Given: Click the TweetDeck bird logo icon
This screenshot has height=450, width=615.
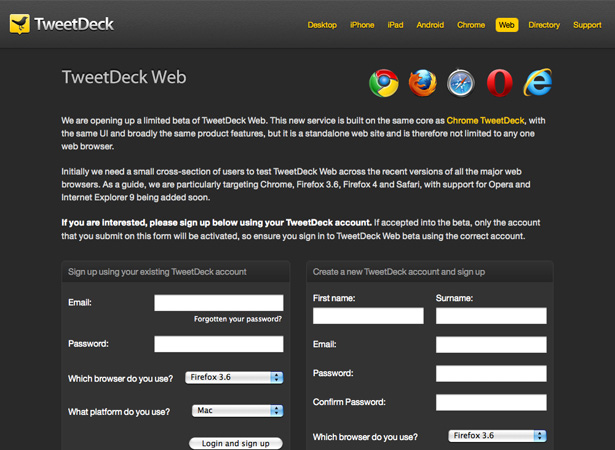Looking at the screenshot, I should click(19, 24).
